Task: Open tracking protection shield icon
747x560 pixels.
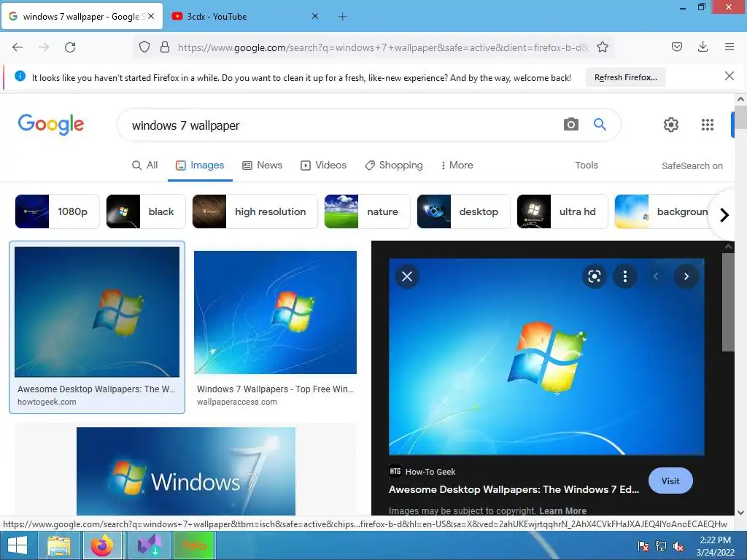Action: click(144, 47)
